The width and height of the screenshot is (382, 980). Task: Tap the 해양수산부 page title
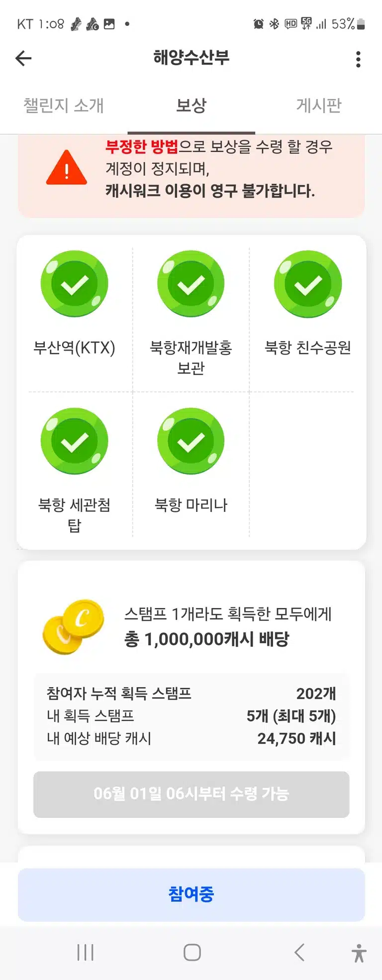click(191, 58)
